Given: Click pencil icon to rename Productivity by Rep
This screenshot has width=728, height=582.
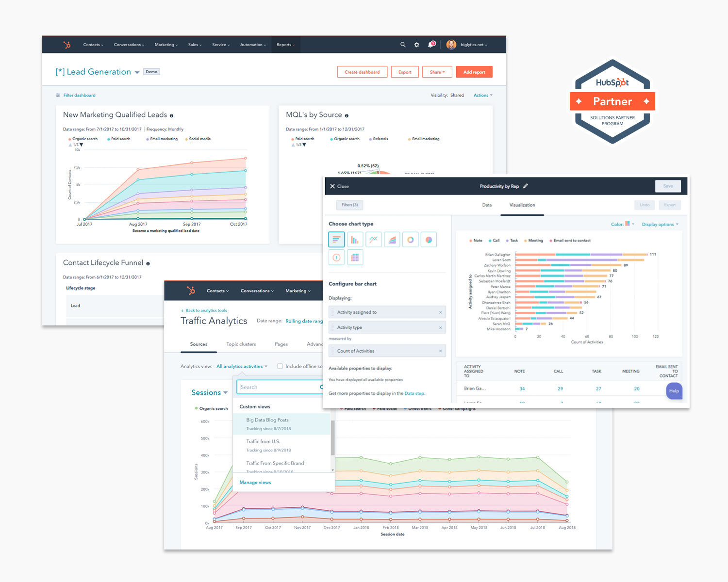Looking at the screenshot, I should [x=526, y=186].
